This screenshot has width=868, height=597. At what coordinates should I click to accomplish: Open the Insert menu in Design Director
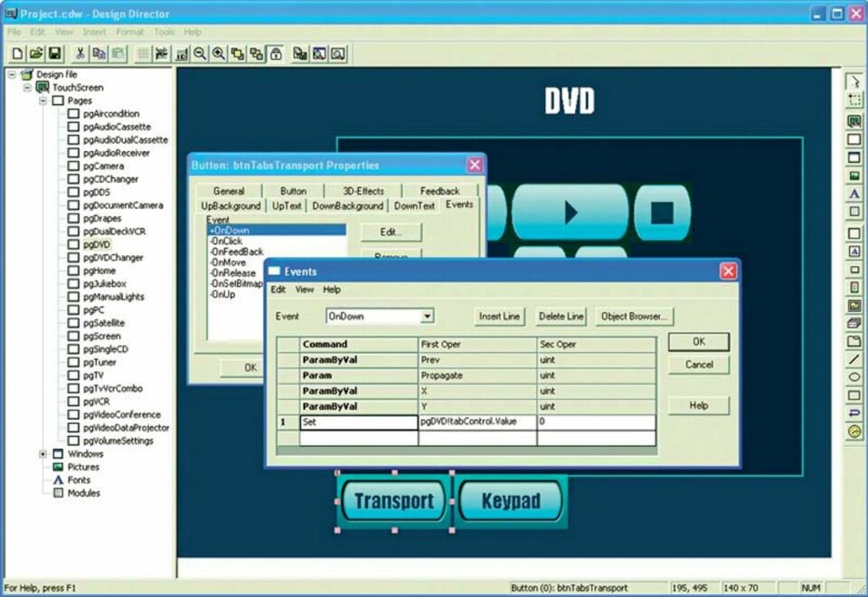click(x=94, y=33)
